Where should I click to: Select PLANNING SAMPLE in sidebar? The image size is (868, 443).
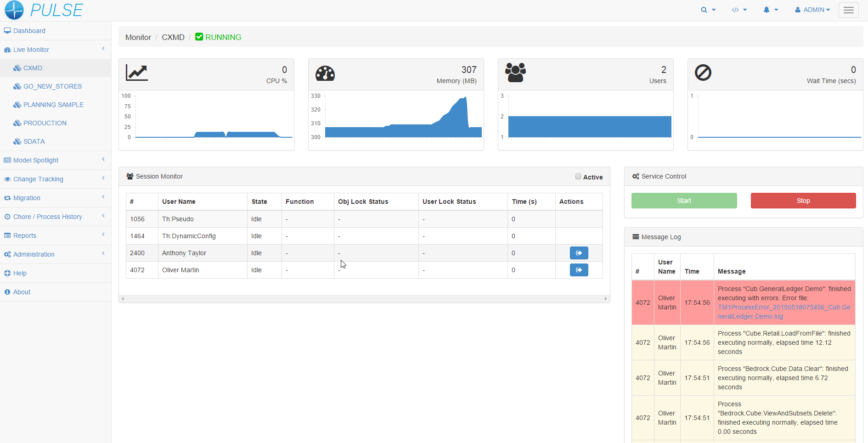pyautogui.click(x=56, y=105)
